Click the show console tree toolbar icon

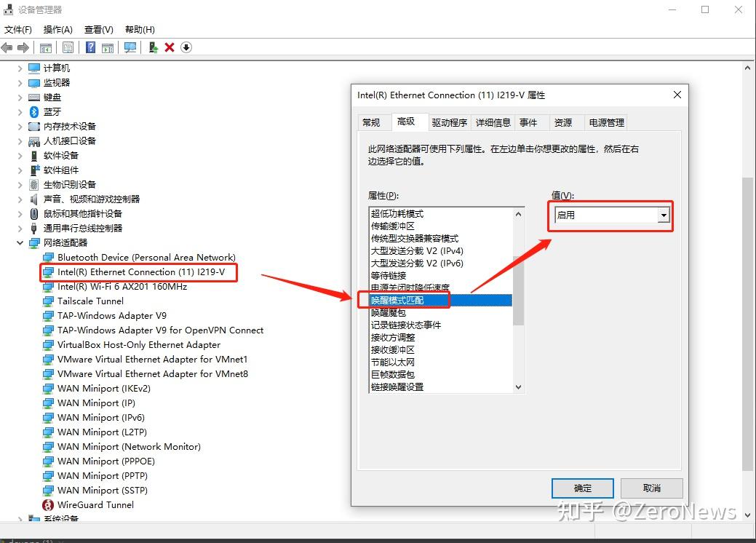click(x=45, y=47)
